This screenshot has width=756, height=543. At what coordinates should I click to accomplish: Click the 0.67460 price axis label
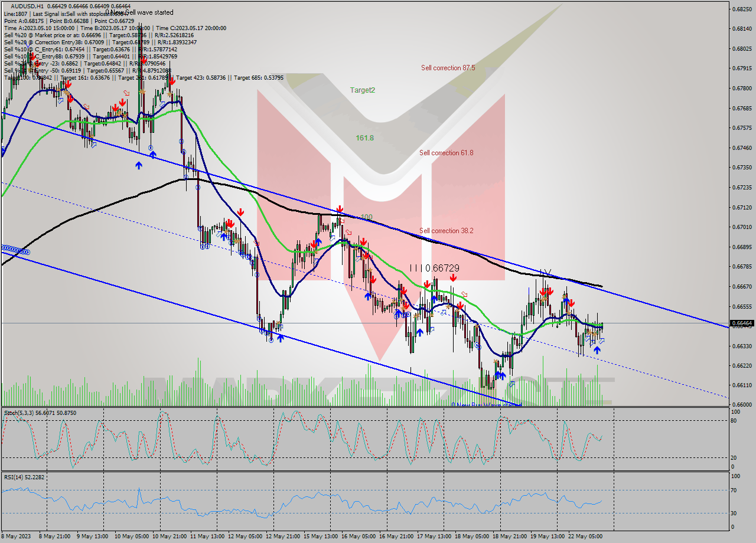click(x=742, y=148)
